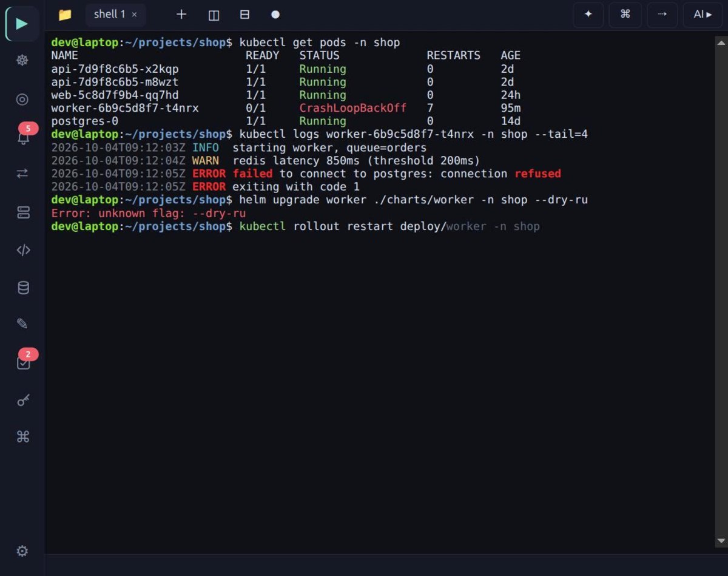The image size is (728, 576).
Task: Click the CrashLoopBackOff status text
Action: coord(353,108)
